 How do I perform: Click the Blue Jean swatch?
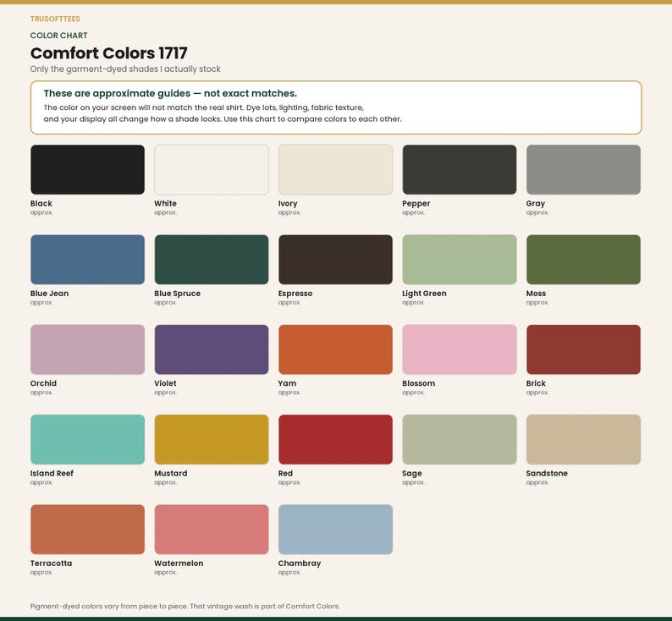click(x=87, y=260)
